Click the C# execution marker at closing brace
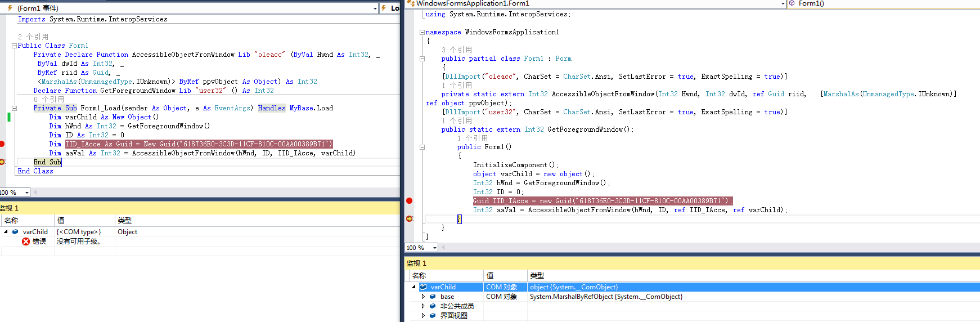The width and height of the screenshot is (980, 322). [409, 219]
